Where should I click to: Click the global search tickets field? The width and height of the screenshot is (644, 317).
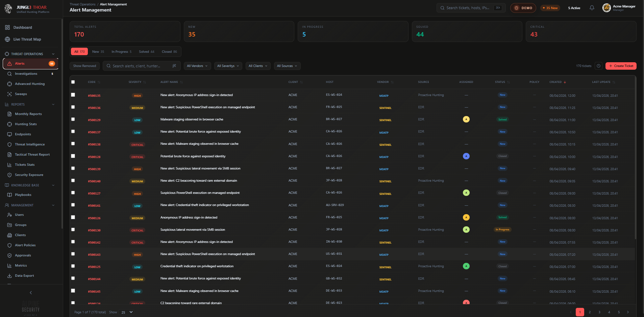pos(471,8)
